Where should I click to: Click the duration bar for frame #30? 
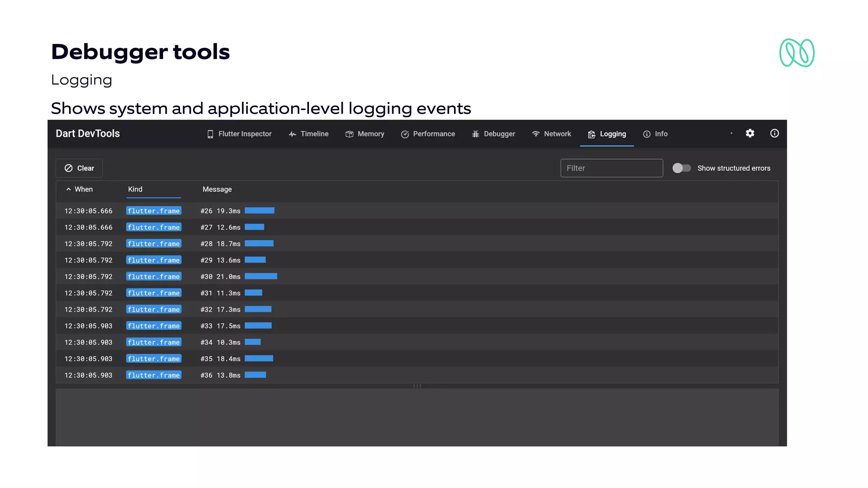(x=261, y=276)
